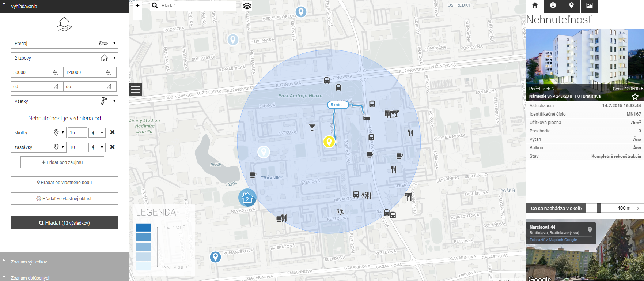Click the minimum area 'od' field
The image size is (644, 281).
[x=37, y=86]
